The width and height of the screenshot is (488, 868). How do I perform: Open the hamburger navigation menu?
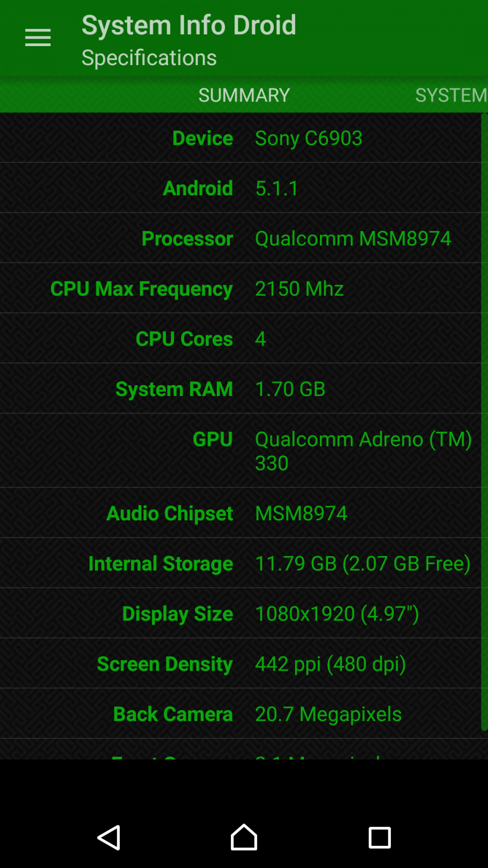[38, 38]
